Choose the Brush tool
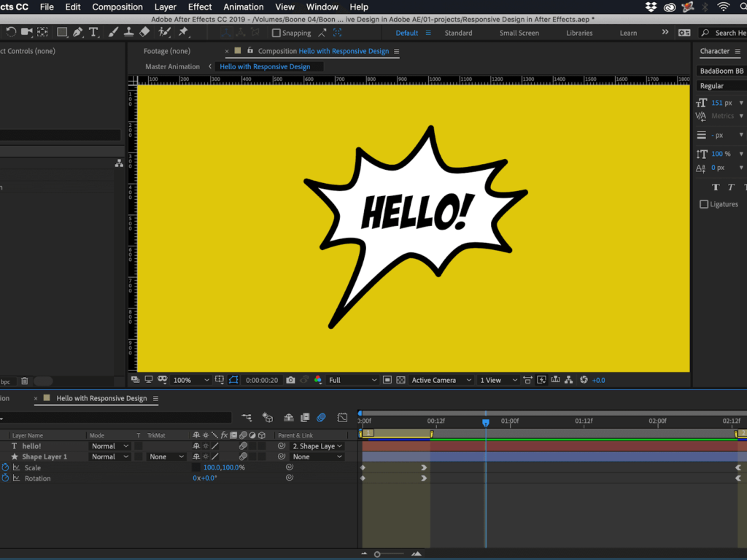 (115, 33)
